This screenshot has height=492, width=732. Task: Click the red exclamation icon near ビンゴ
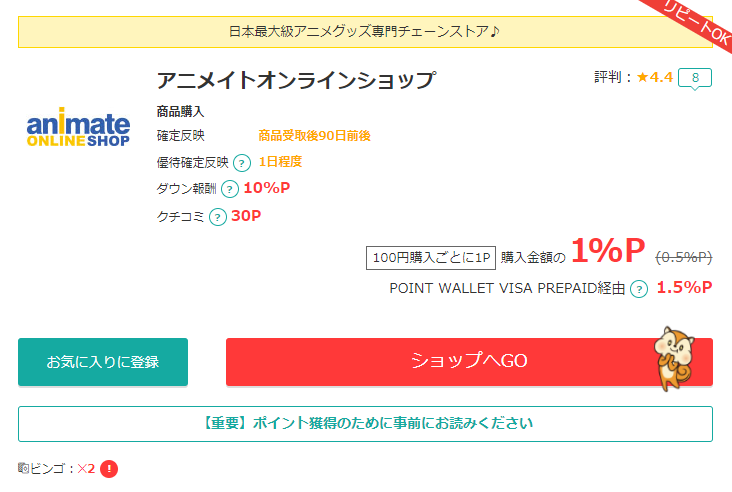[x=109, y=469]
